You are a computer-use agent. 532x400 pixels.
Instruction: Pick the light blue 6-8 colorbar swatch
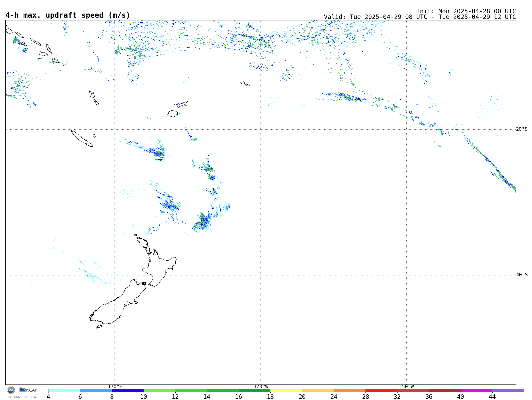tap(96, 391)
